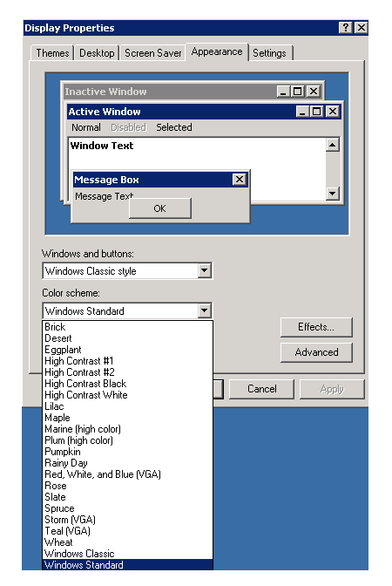Viewport: 392px width, 586px height.
Task: Pick the Lilac color scheme
Action: click(x=128, y=406)
